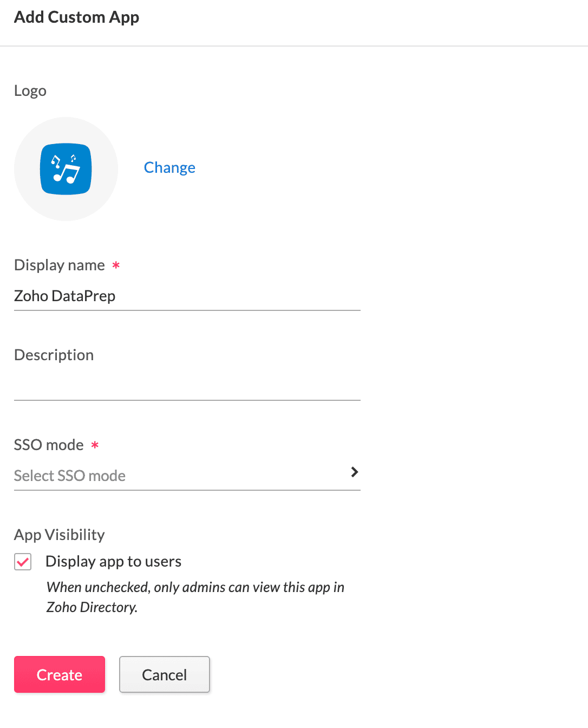Click the Display app to users label text
The height and width of the screenshot is (728, 588).
[x=113, y=562]
